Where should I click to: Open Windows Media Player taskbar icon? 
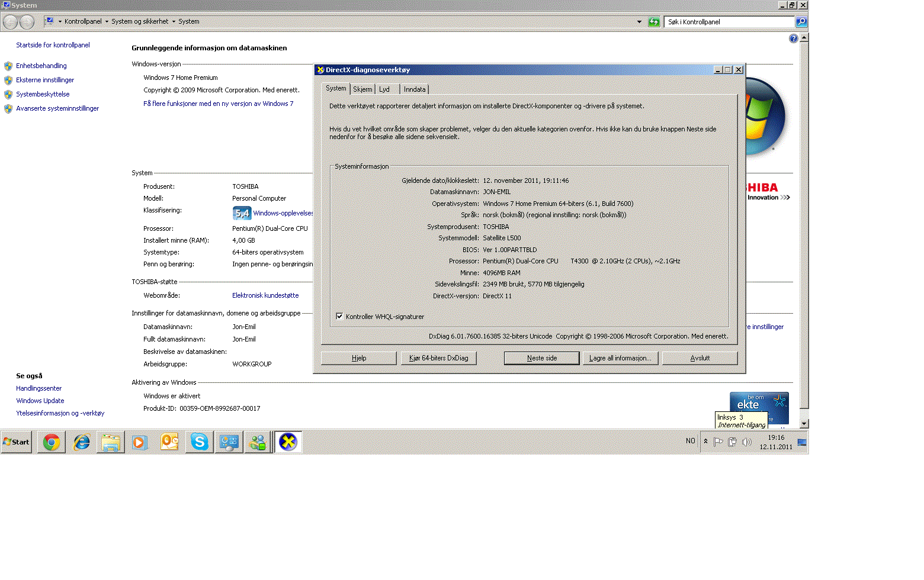coord(140,442)
